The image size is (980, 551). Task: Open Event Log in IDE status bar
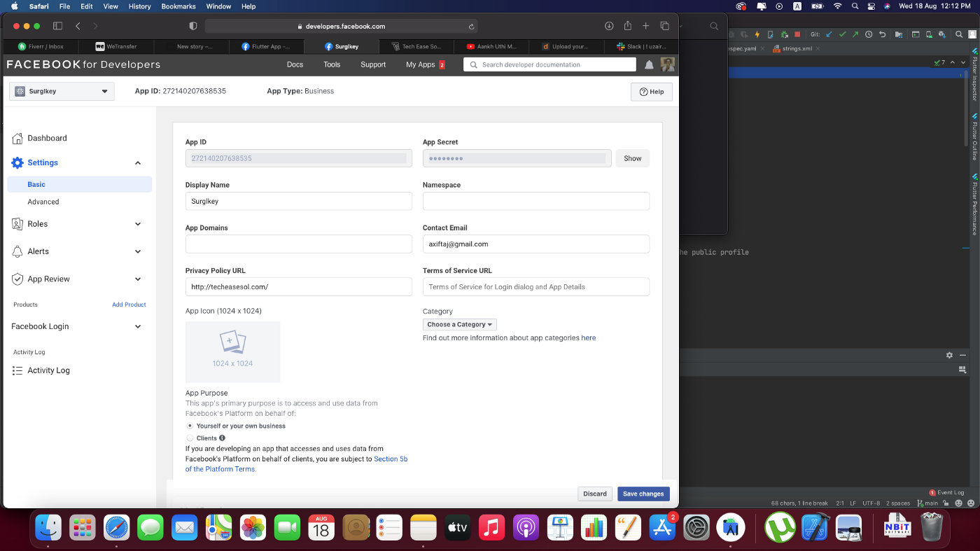click(946, 493)
